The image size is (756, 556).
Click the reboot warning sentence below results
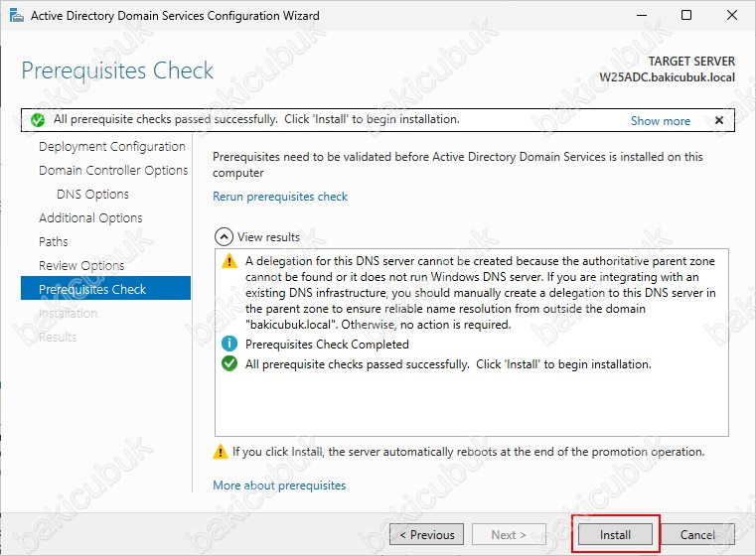pyautogui.click(x=469, y=452)
